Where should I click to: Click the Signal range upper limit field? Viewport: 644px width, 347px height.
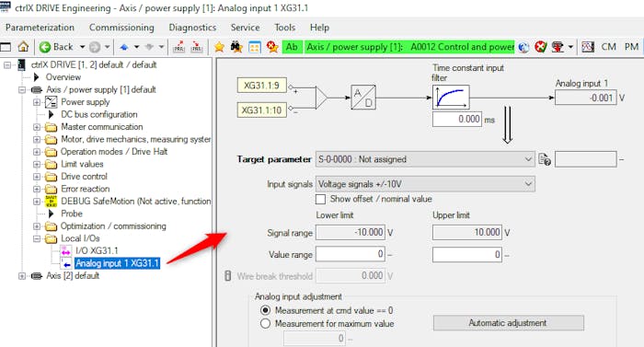pyautogui.click(x=467, y=232)
